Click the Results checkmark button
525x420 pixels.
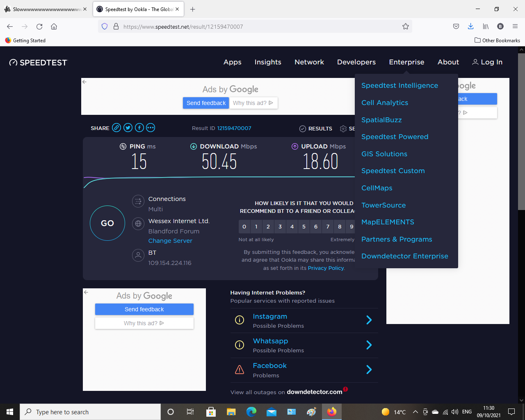point(315,129)
